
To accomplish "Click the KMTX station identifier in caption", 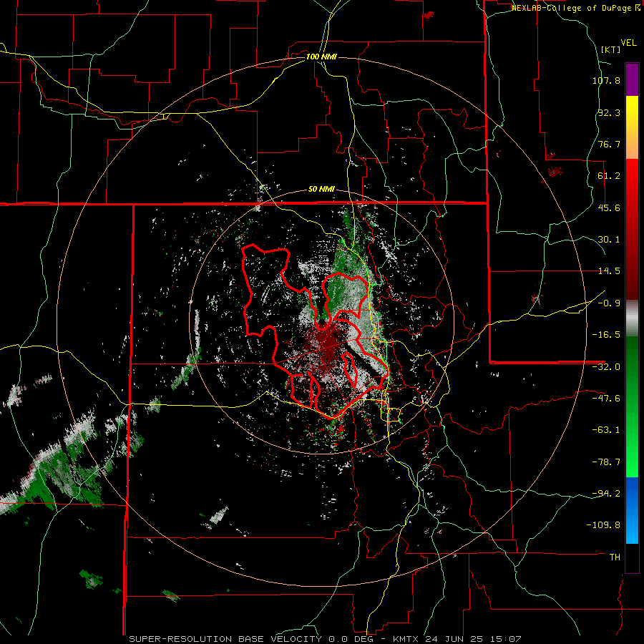I will tap(407, 639).
